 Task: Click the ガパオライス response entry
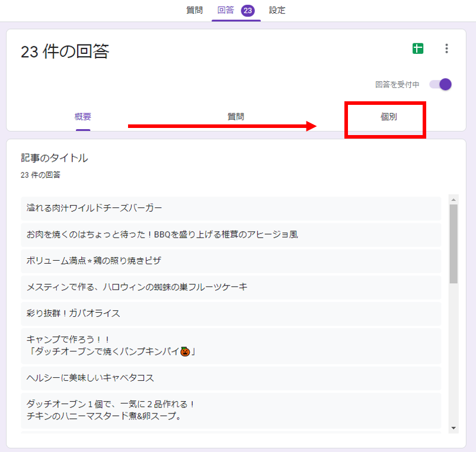[231, 313]
